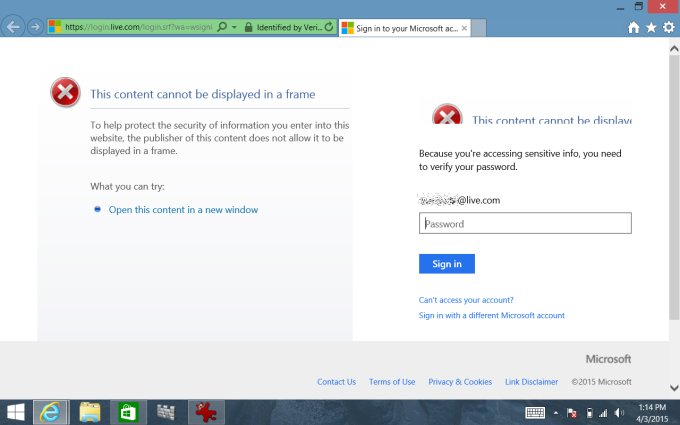This screenshot has width=680, height=425.
Task: Open Windows Store from the taskbar
Action: pos(127,411)
